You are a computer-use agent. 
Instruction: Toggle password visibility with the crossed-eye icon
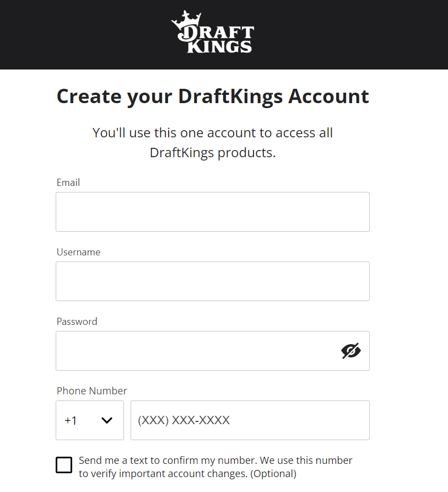(x=351, y=351)
